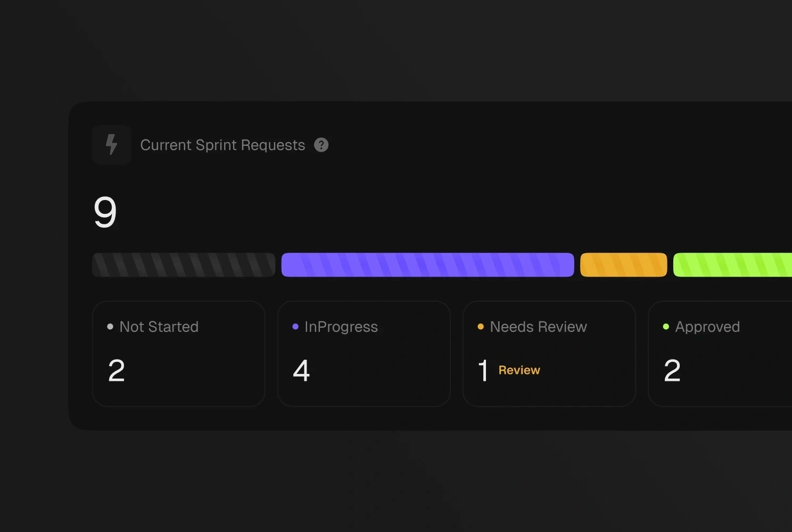This screenshot has width=792, height=532.
Task: Select the gray Not Started progress segment
Action: tap(184, 265)
